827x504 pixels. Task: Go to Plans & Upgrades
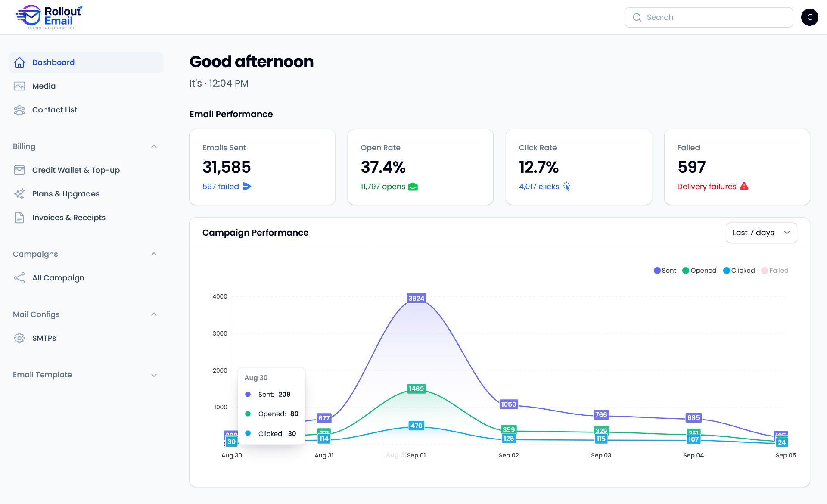click(x=86, y=194)
